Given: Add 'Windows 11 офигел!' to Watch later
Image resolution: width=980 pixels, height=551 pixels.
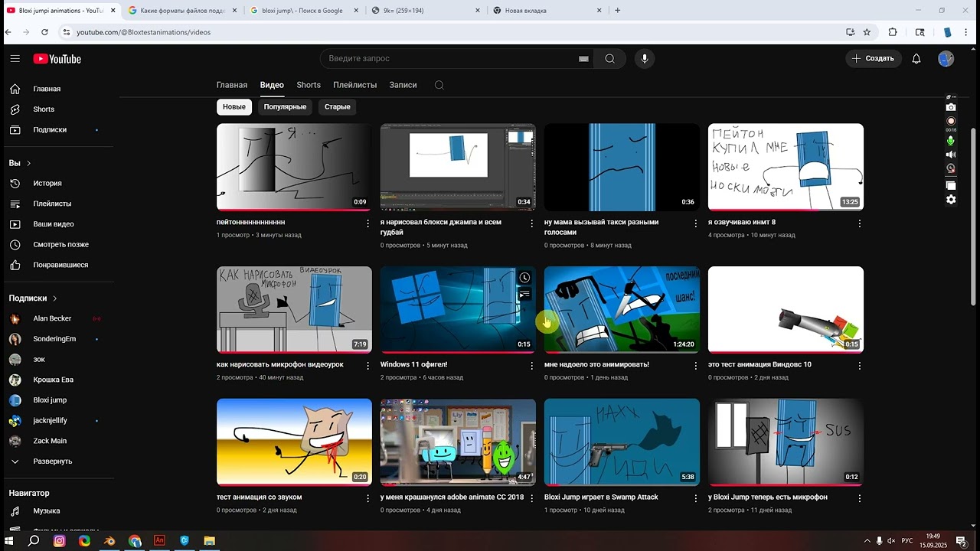Looking at the screenshot, I should pyautogui.click(x=524, y=278).
